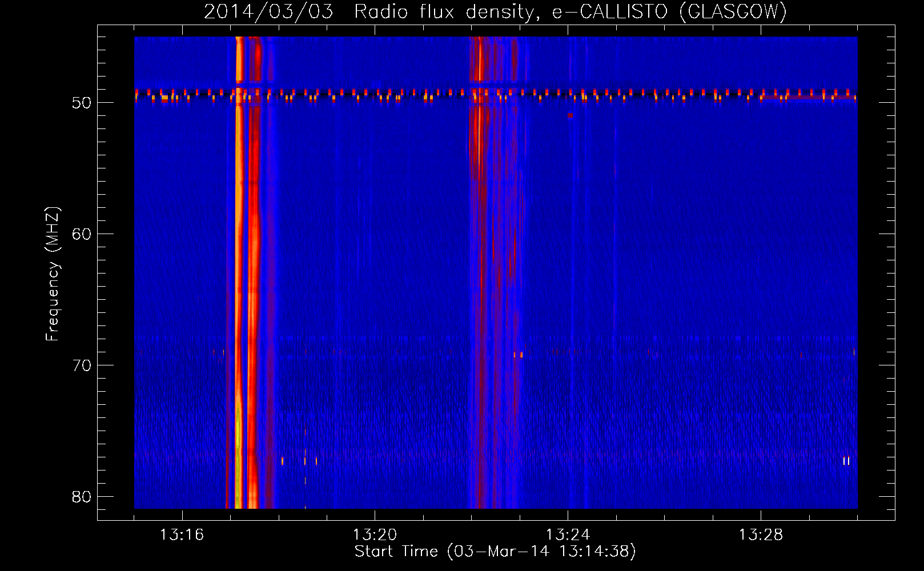Click the Frequency (MHZ) axis label
Screen dimensions: 924x571
(52, 274)
